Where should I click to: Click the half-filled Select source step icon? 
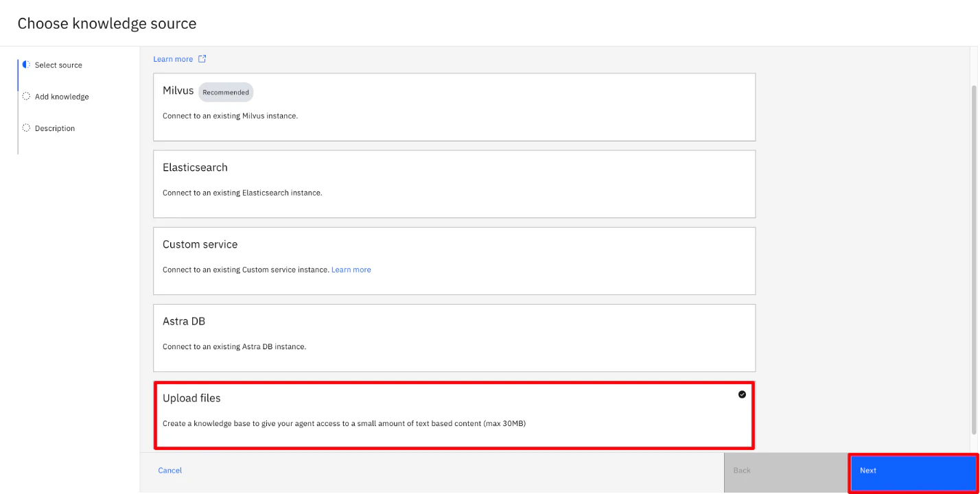(x=26, y=64)
